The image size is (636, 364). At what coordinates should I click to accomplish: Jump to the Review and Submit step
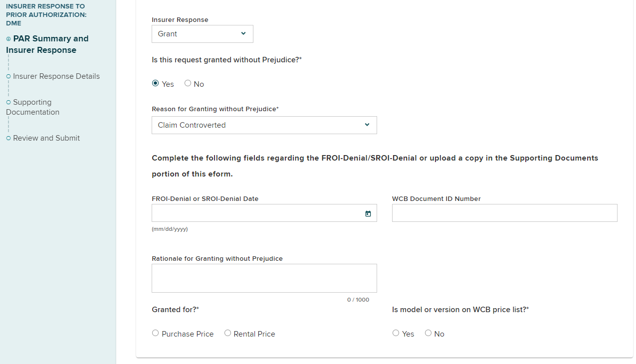coord(46,138)
